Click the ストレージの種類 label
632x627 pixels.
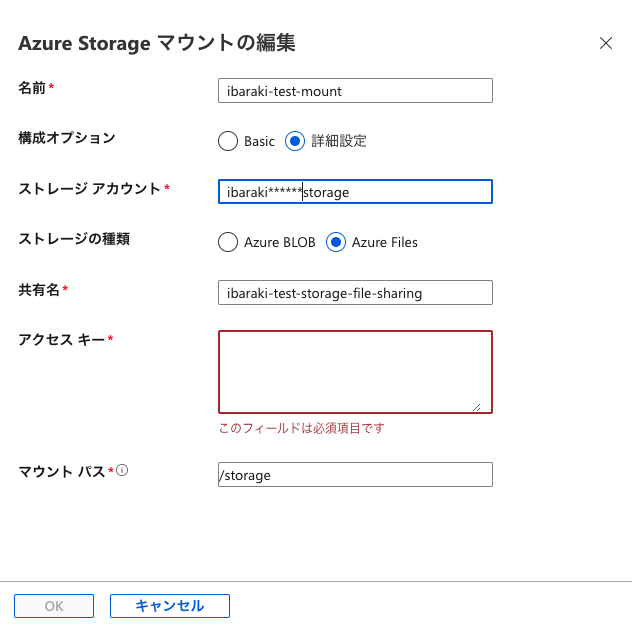pos(74,239)
